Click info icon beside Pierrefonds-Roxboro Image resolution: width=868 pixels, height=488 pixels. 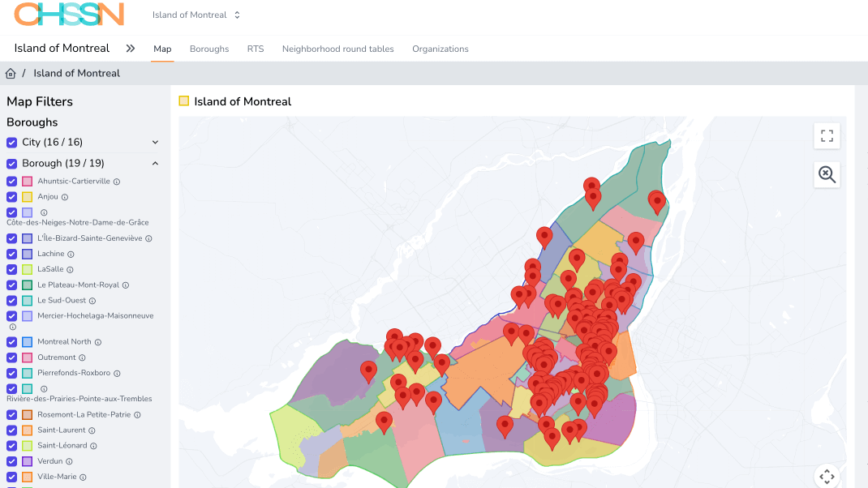(x=118, y=374)
